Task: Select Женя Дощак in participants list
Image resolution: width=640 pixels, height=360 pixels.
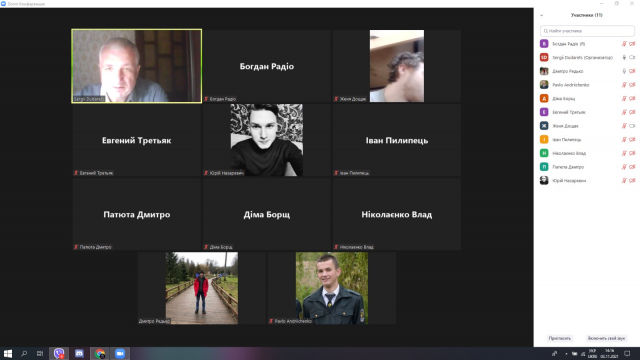Action: (x=587, y=126)
